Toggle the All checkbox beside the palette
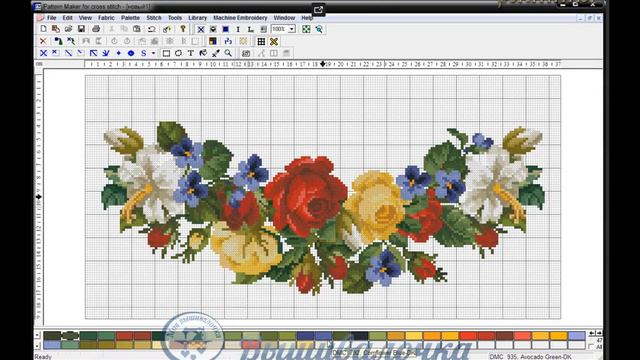Screen dimensions: 640x360 coord(591,347)
